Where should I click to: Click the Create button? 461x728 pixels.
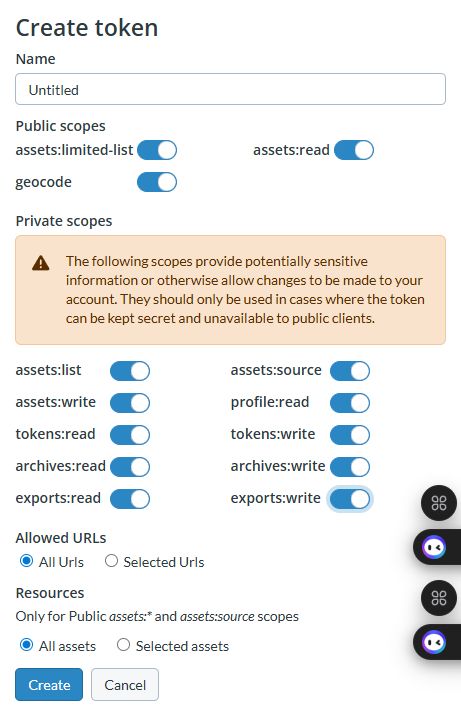pos(49,685)
